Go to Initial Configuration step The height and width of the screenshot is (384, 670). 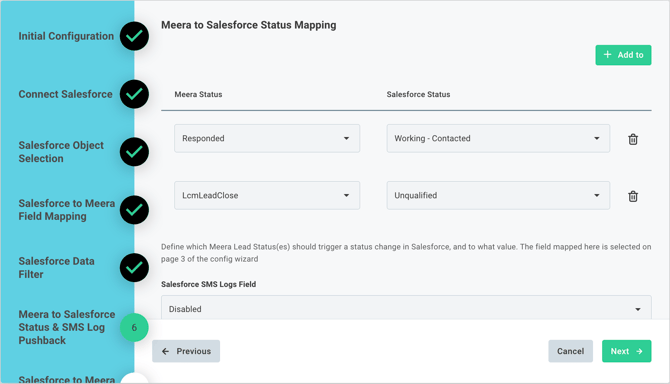tap(66, 36)
